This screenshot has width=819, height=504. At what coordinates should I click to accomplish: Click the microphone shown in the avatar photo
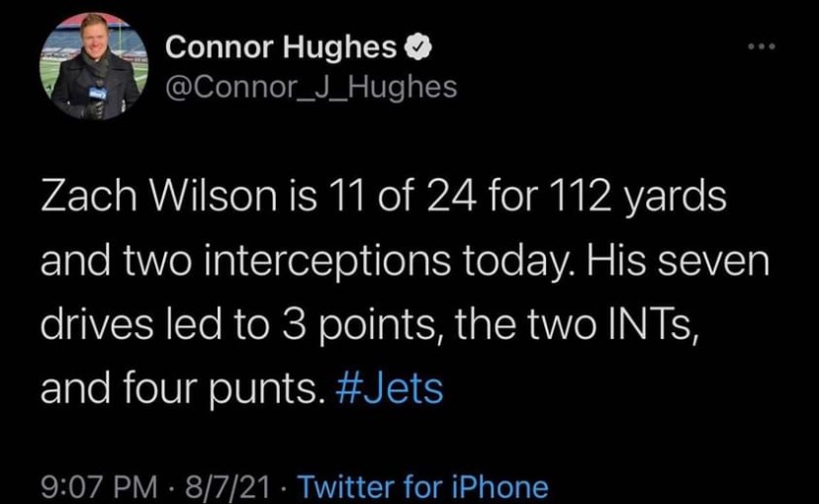pyautogui.click(x=97, y=99)
